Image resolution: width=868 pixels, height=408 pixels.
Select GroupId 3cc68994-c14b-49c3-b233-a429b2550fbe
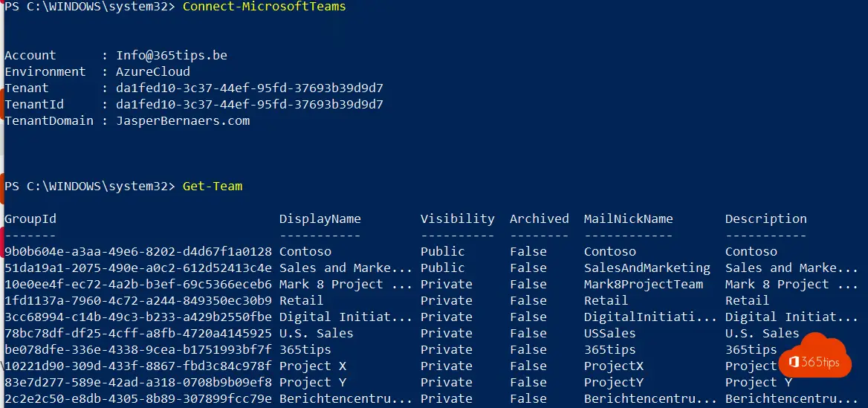click(x=137, y=317)
